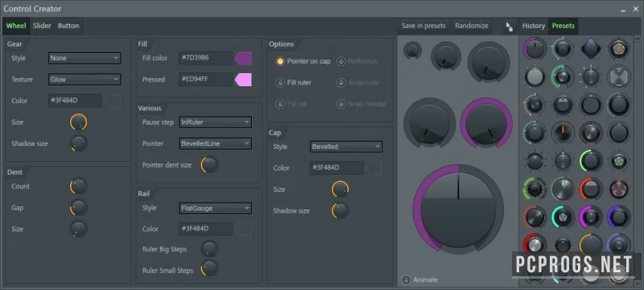
Task: Open the Gear Style dropdown showing None
Action: pos(85,58)
